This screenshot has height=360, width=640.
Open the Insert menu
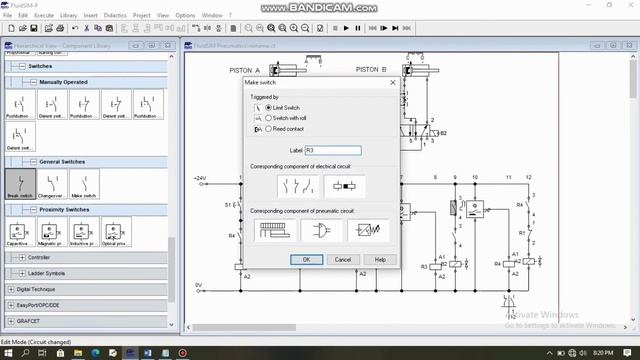click(91, 16)
